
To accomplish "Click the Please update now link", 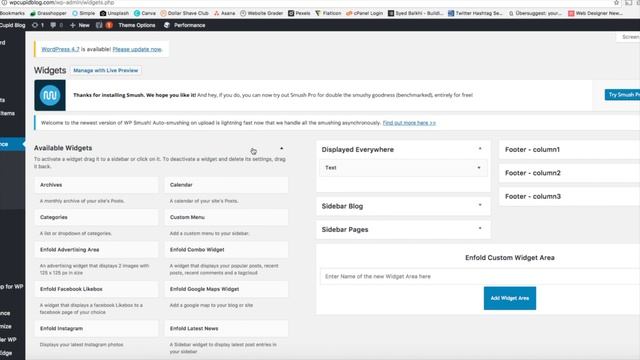I will (137, 49).
